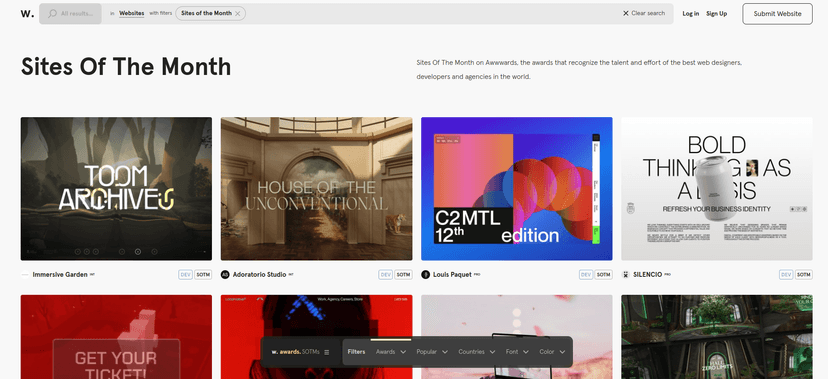Click the Immersive Garden avatar icon
828x379 pixels.
pos(25,274)
